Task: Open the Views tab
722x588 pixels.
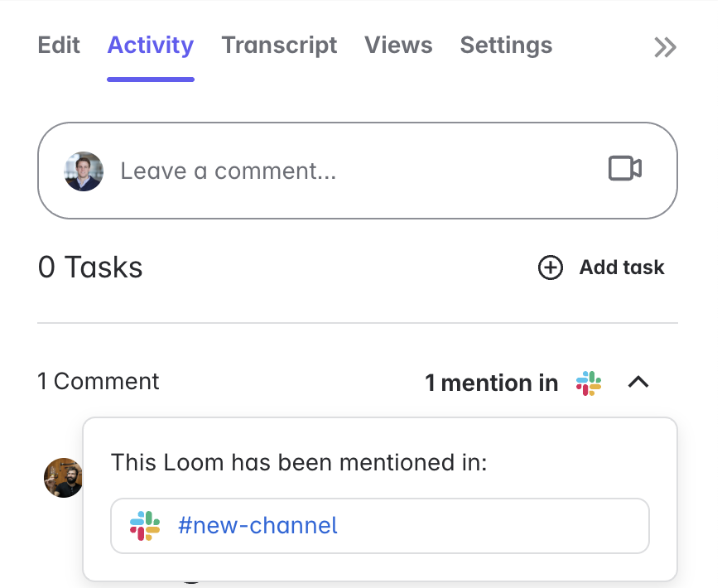Action: point(398,45)
